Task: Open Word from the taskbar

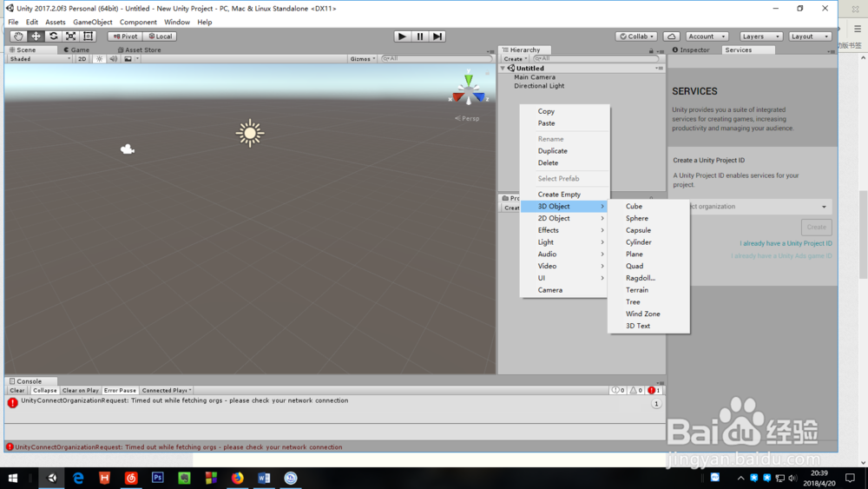Action: (264, 478)
